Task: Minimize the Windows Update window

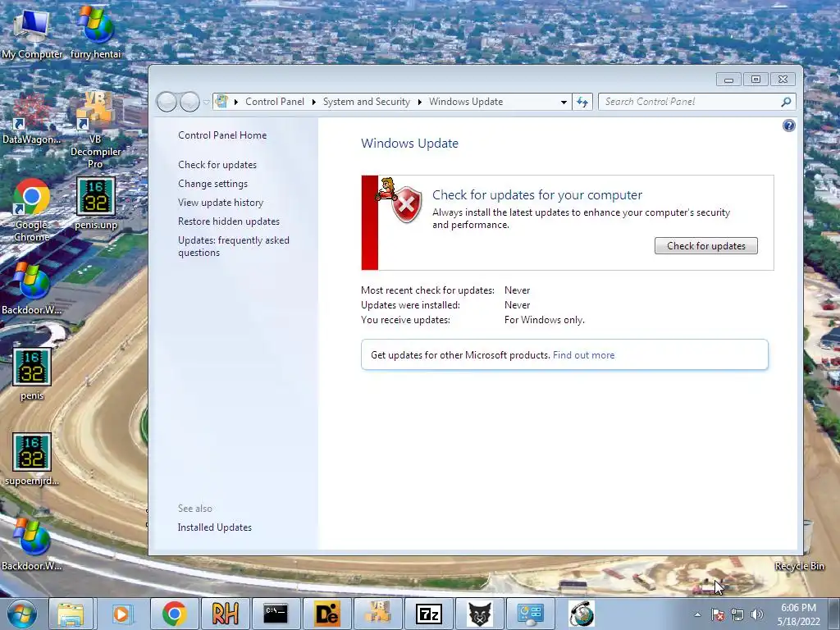Action: 728,80
